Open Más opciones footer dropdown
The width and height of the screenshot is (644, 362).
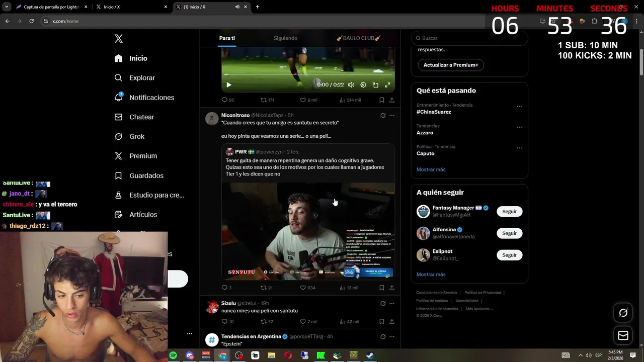479,309
